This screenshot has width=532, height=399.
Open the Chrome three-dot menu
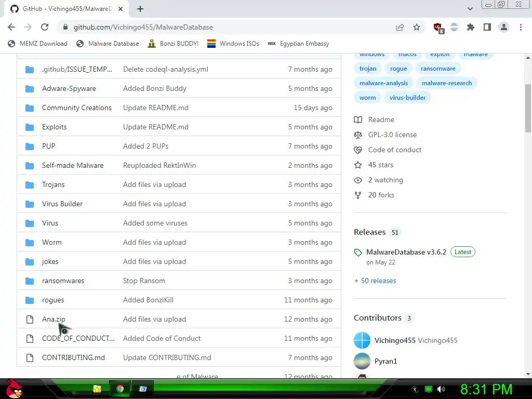(521, 27)
